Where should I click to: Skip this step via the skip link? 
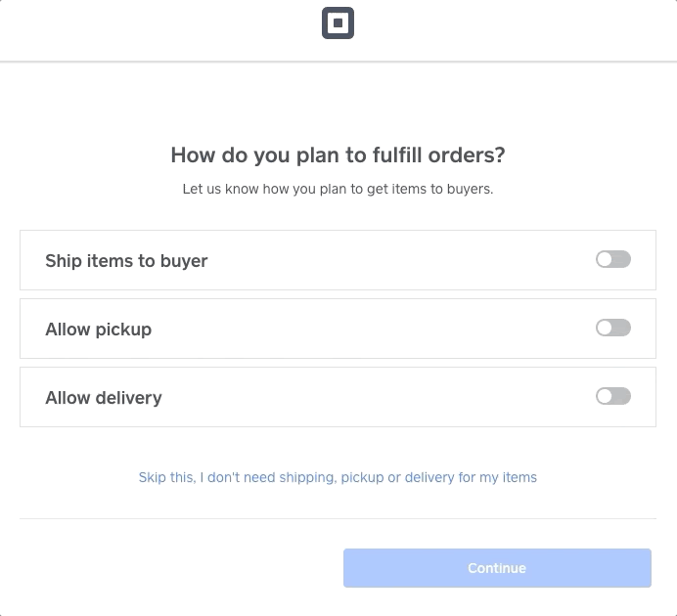[x=338, y=477]
